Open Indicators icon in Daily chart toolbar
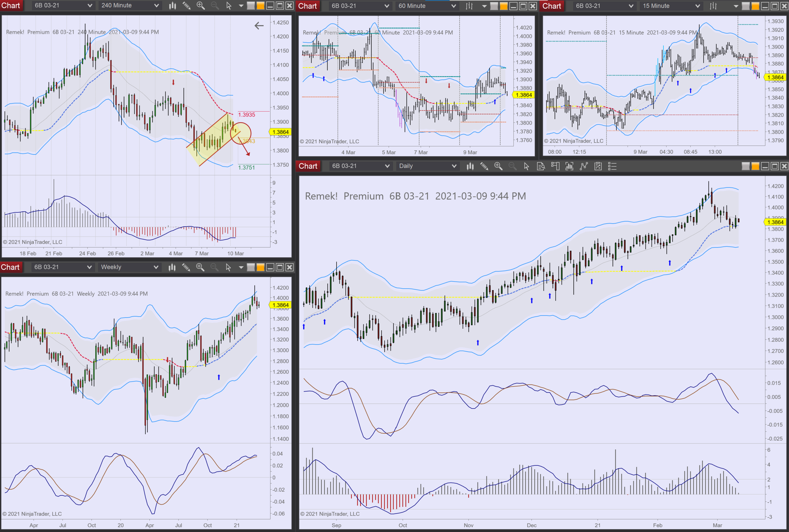 (584, 166)
